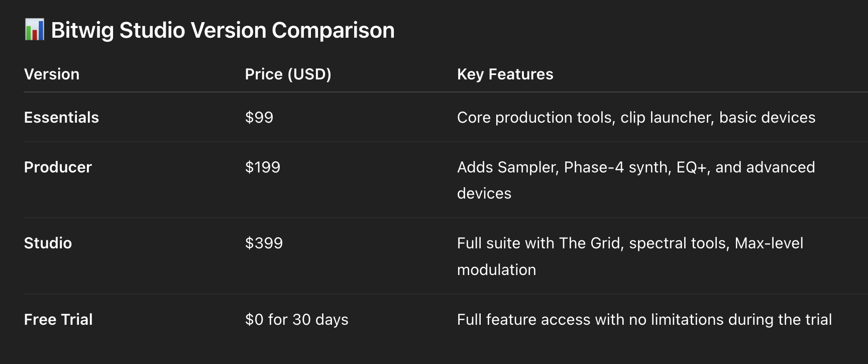Click the Full feature access description
Viewport: 868px width, 364px height.
(x=644, y=320)
